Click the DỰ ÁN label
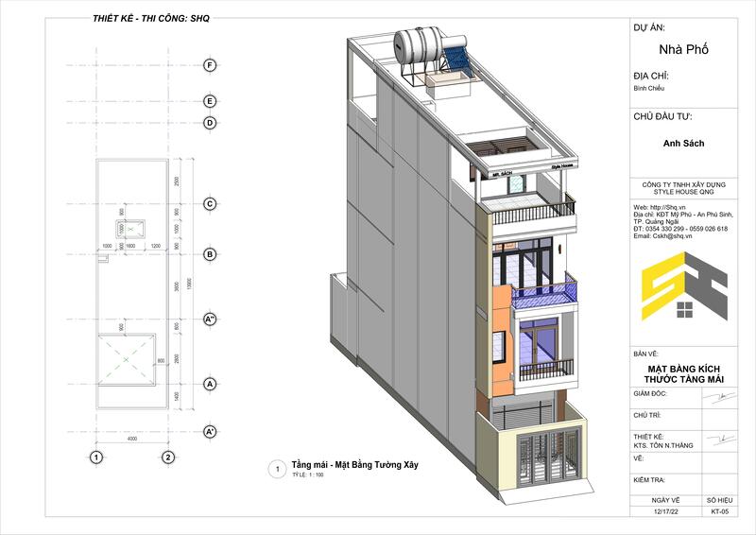Screen dimensions: 756x535 coord(649,28)
